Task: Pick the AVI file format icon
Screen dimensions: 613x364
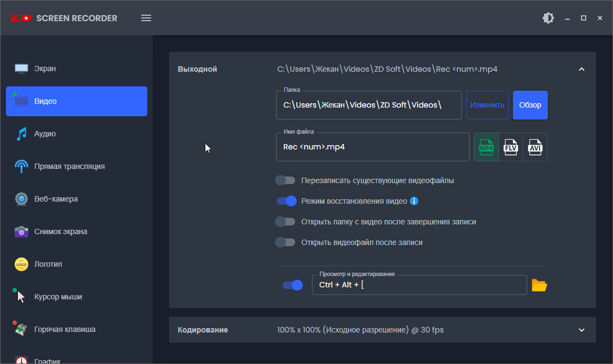Action: click(x=535, y=147)
